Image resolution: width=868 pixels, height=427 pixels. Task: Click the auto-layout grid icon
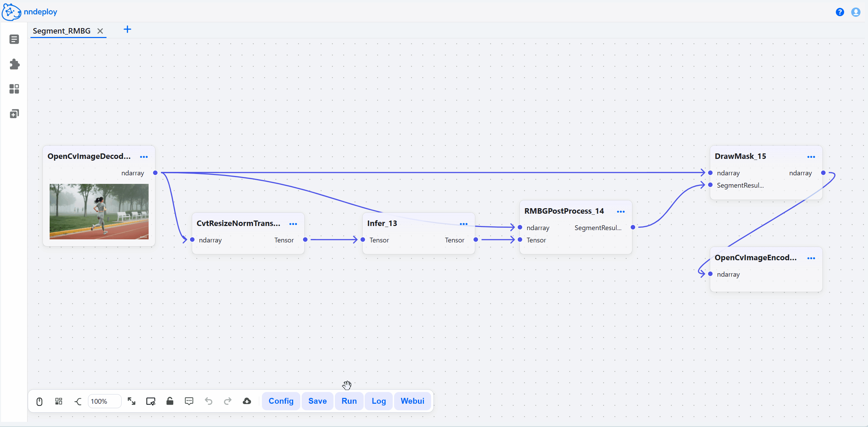click(x=59, y=401)
